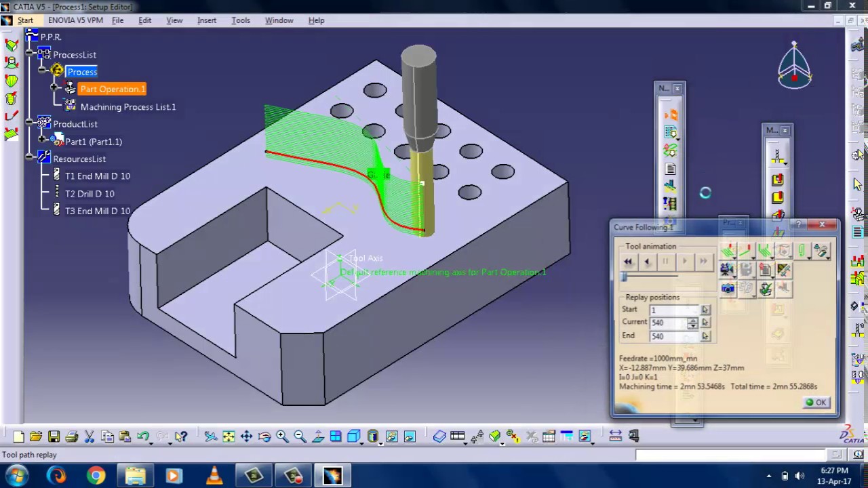
Task: Click the video camera Video replay icon
Action: coord(727,270)
